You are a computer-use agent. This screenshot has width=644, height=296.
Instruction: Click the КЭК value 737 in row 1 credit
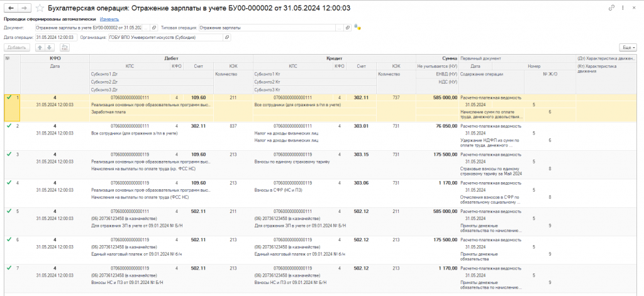point(396,97)
